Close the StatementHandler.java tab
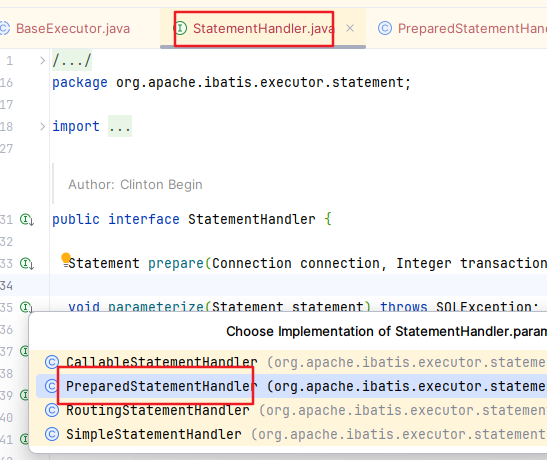547x460 pixels. 350,28
